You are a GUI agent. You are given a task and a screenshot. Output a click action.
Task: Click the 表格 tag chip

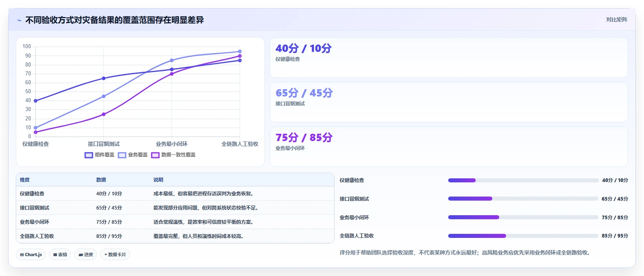pos(60,255)
